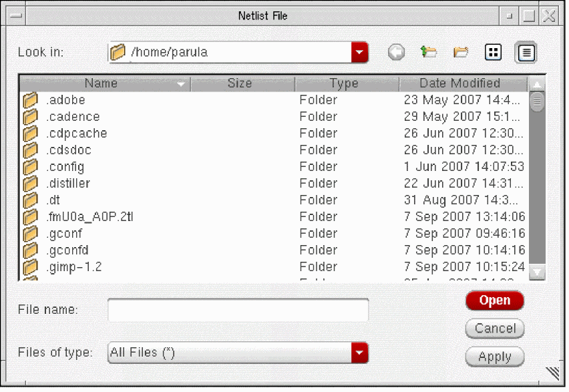Focus the File name input field
This screenshot has height=392, width=569.
point(238,310)
